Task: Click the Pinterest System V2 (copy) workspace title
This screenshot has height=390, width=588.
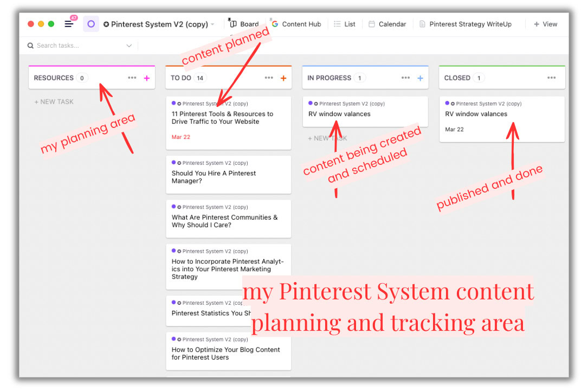Action: (159, 24)
